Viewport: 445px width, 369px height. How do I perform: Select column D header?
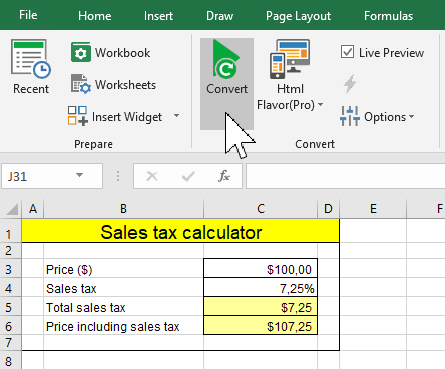pos(328,209)
